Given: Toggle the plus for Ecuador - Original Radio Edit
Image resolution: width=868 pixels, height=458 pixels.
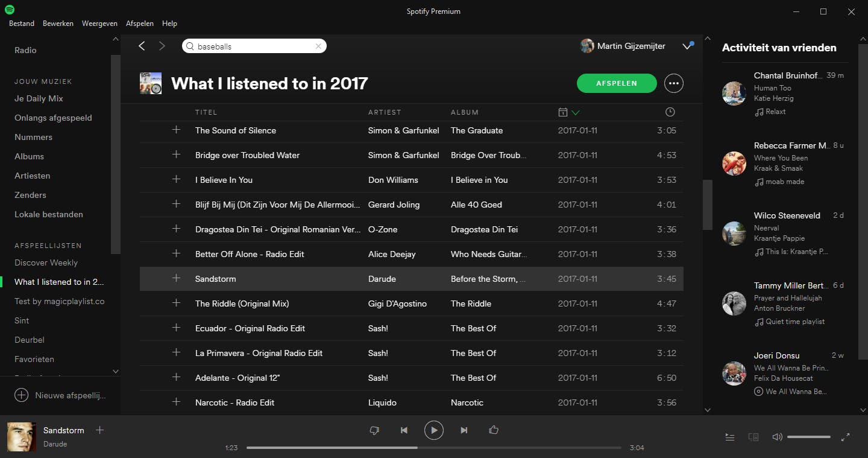Looking at the screenshot, I should (x=176, y=328).
